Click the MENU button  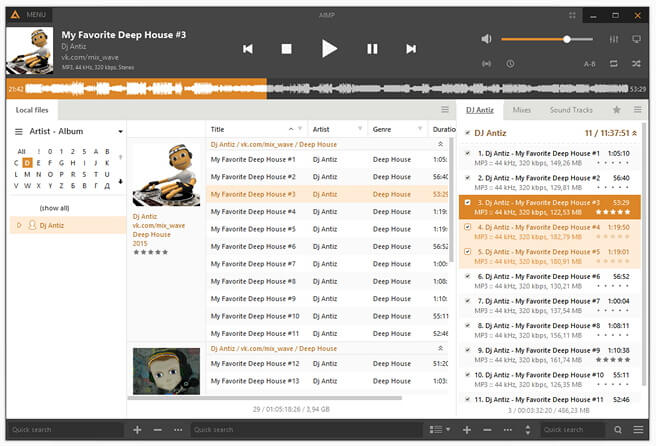28,15
